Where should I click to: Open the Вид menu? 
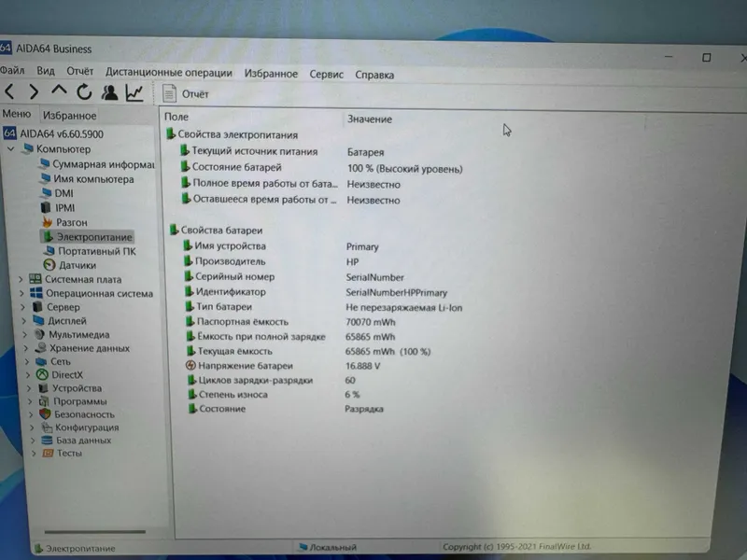46,71
